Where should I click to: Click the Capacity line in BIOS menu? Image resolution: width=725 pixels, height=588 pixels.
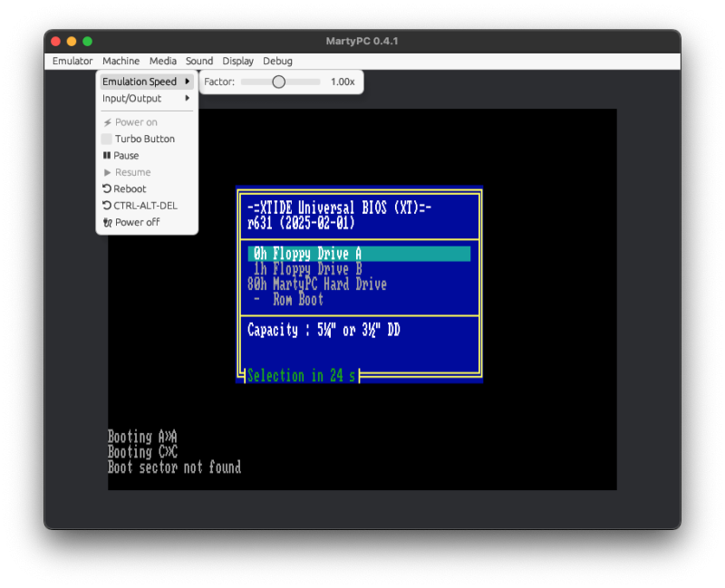(324, 330)
